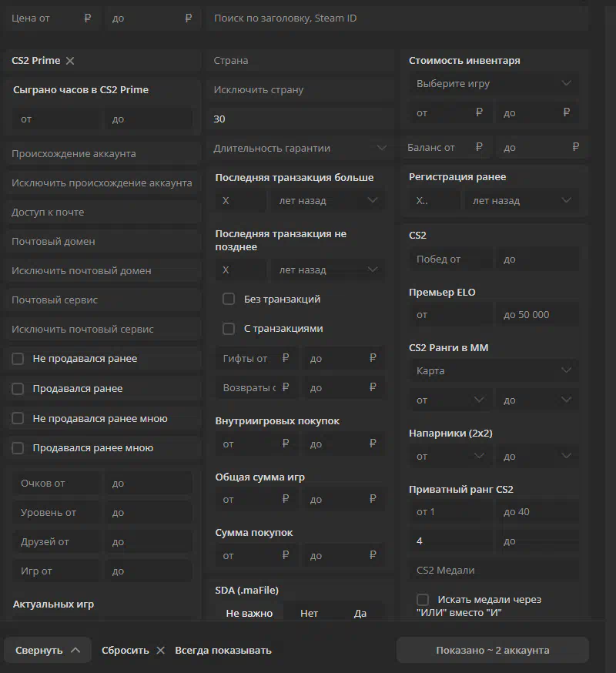Viewport: 616px width, 673px height.
Task: Tick the Без транзакций checkbox
Action: (x=229, y=299)
